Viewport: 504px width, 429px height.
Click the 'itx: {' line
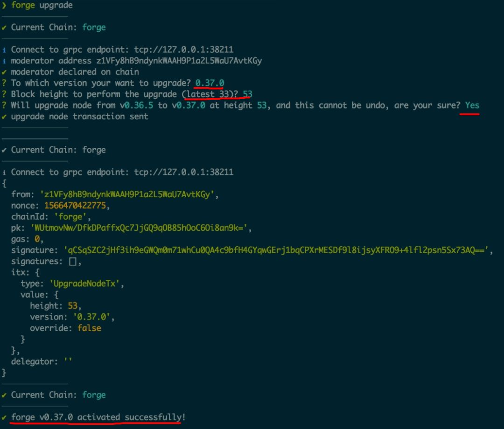[25, 272]
